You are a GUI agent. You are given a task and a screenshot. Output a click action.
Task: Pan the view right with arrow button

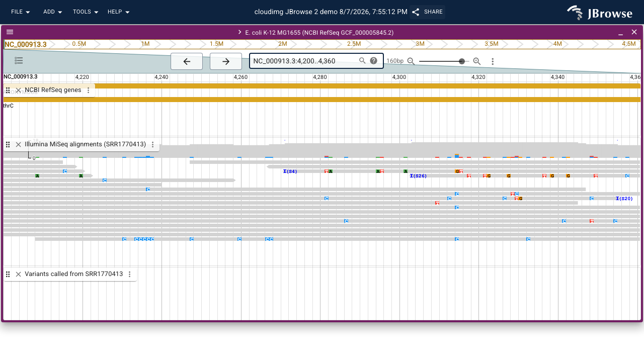[226, 61]
